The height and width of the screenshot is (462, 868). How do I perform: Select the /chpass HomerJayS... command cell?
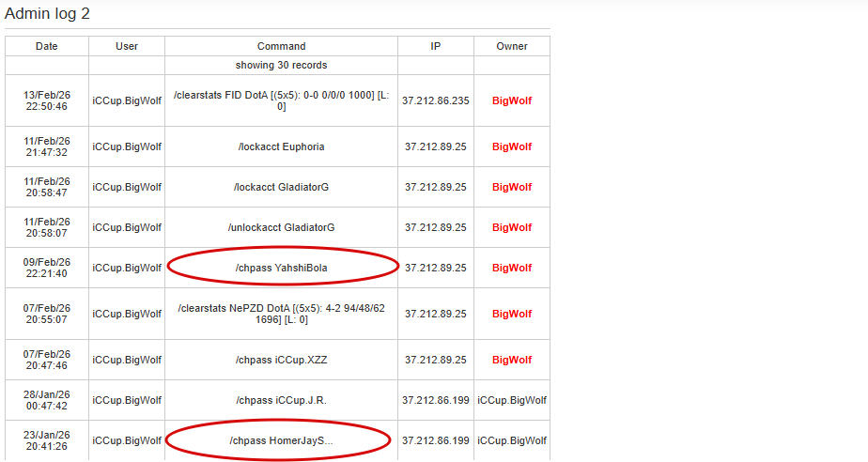[281, 441]
